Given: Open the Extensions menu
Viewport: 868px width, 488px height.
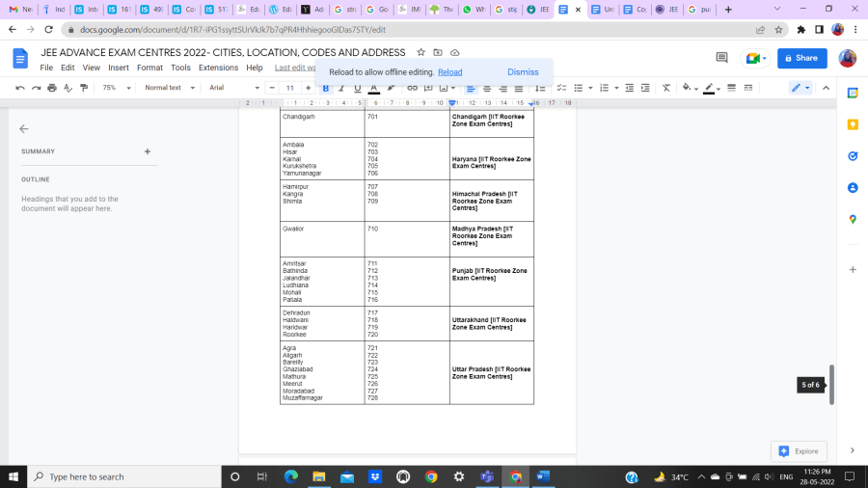Looking at the screenshot, I should coord(218,68).
